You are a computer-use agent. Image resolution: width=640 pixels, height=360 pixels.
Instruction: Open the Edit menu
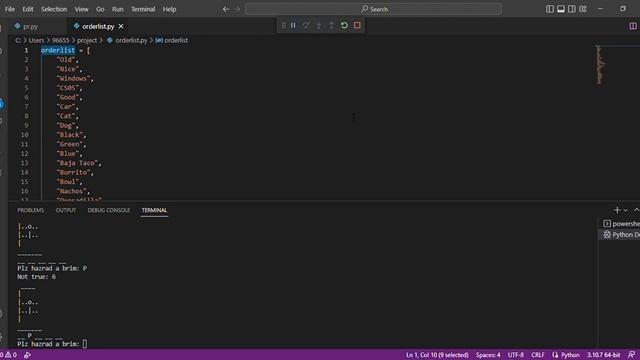coord(28,9)
